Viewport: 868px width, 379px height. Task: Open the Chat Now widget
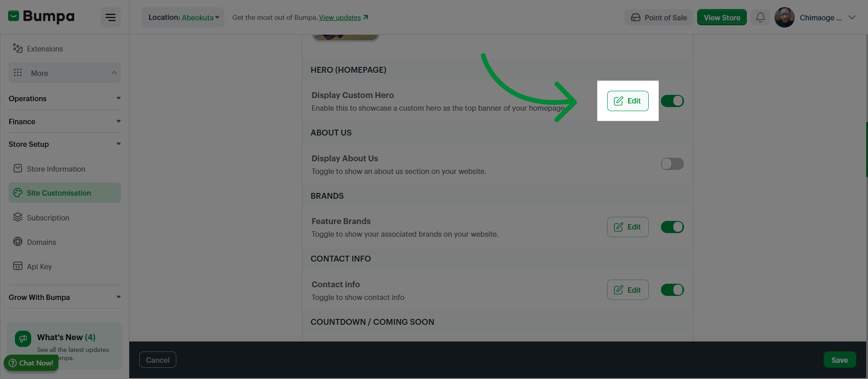click(x=31, y=363)
